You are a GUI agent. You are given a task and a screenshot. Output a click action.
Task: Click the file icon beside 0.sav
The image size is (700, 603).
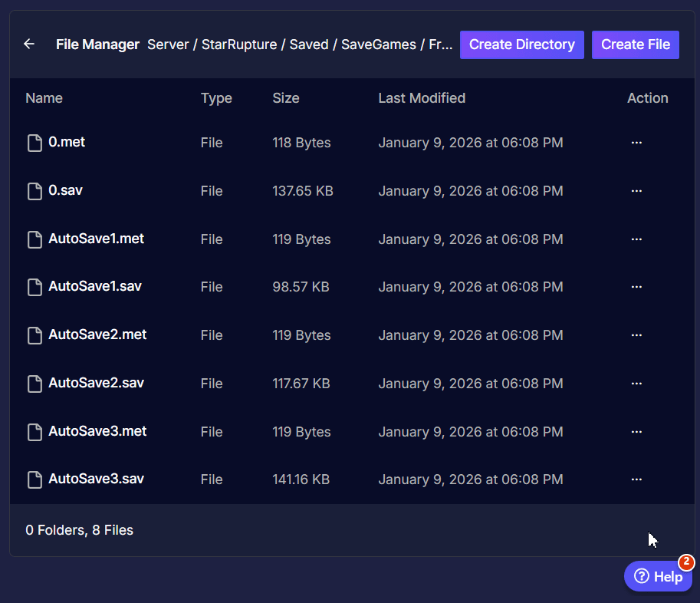click(x=35, y=191)
